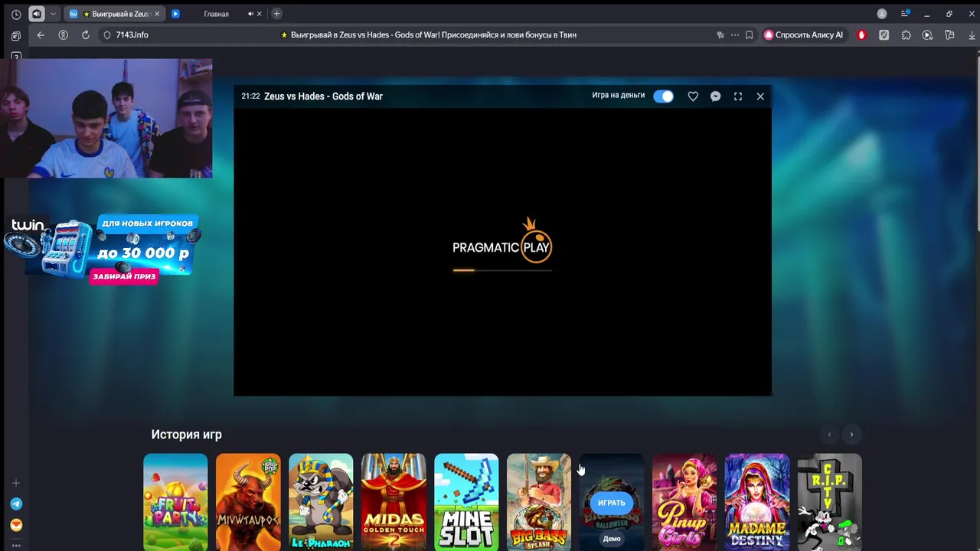Go back to previous page
This screenshot has width=980, height=551.
click(x=41, y=34)
